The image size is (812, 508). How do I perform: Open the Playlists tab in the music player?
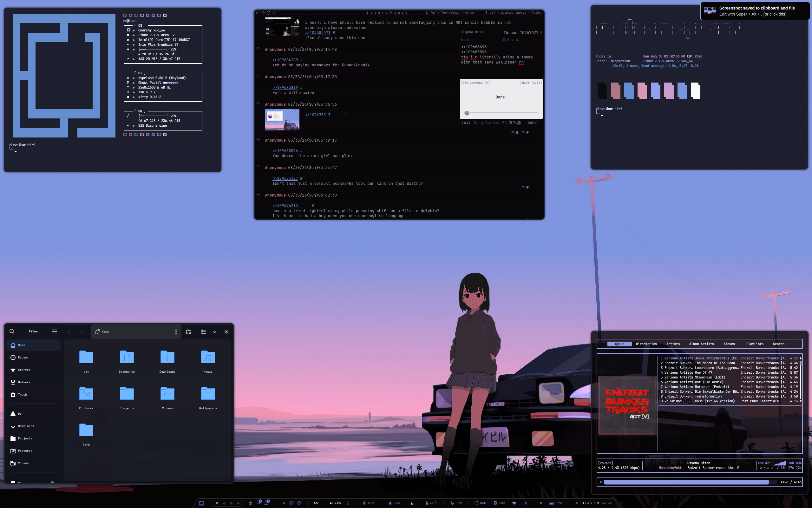point(755,344)
